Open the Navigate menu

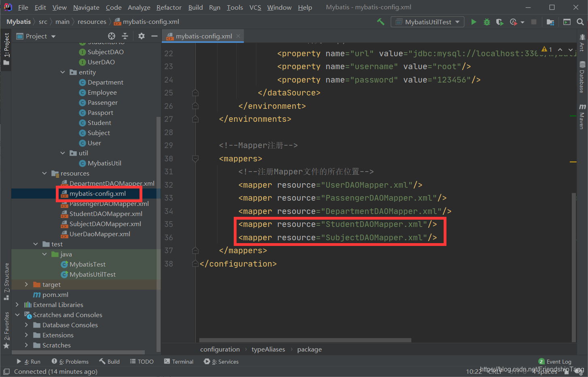86,7
